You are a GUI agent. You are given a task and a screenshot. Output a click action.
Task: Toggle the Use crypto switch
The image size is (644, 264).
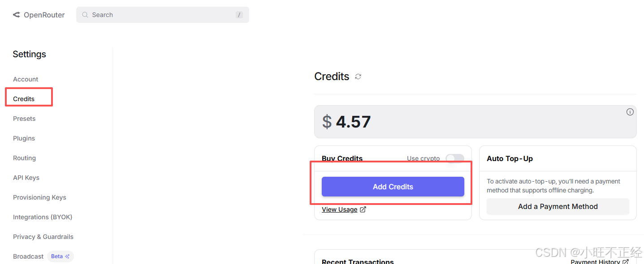point(454,158)
